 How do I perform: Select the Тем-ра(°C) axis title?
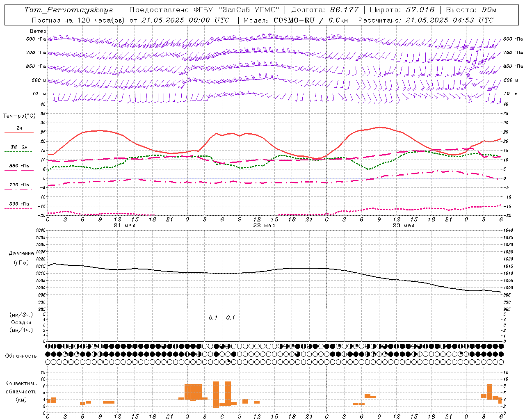[19, 116]
